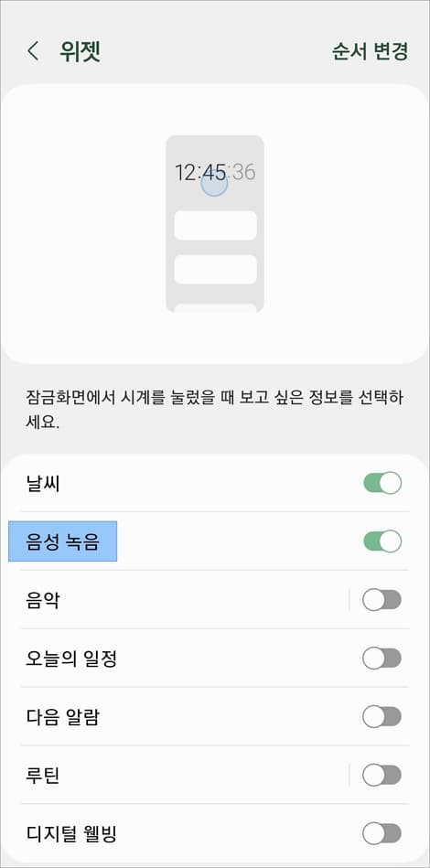The image size is (430, 868).
Task: Select first widget placeholder in preview
Action: coord(215,225)
